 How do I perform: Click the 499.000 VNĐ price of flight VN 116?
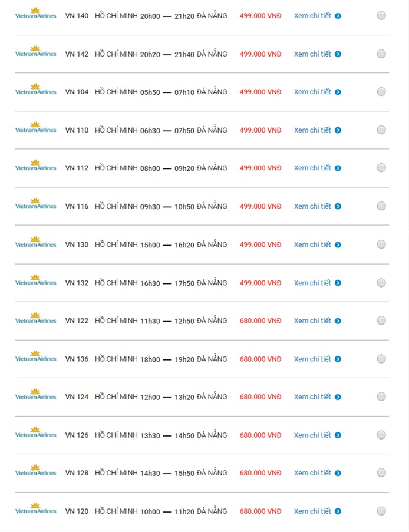point(260,206)
